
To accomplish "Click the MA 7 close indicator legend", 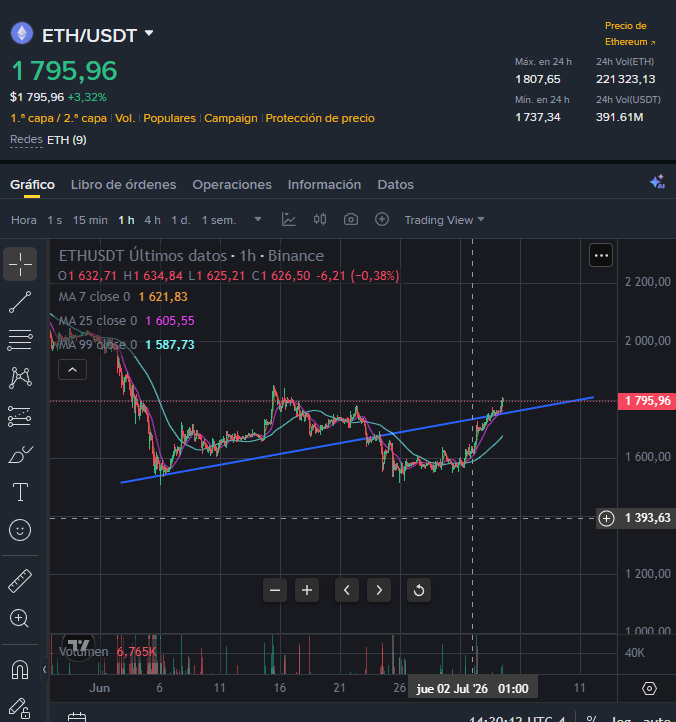I will click(x=123, y=297).
